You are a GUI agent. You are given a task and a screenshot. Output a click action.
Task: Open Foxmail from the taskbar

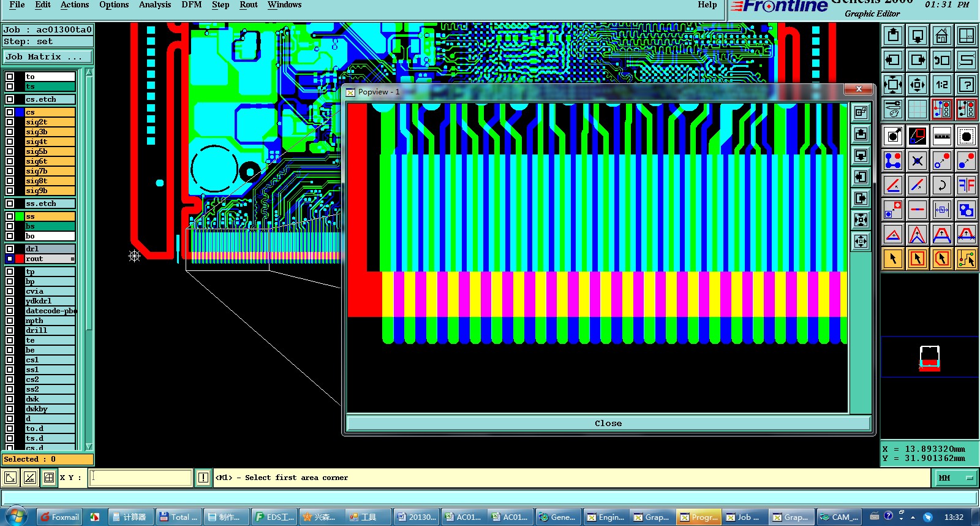60,517
